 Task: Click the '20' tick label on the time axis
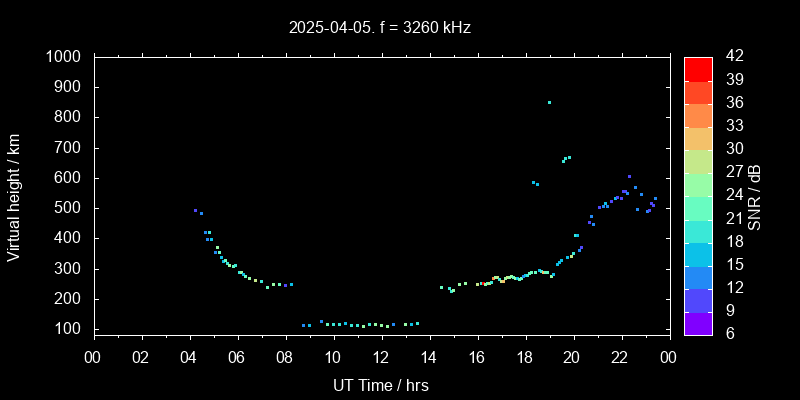click(x=573, y=357)
